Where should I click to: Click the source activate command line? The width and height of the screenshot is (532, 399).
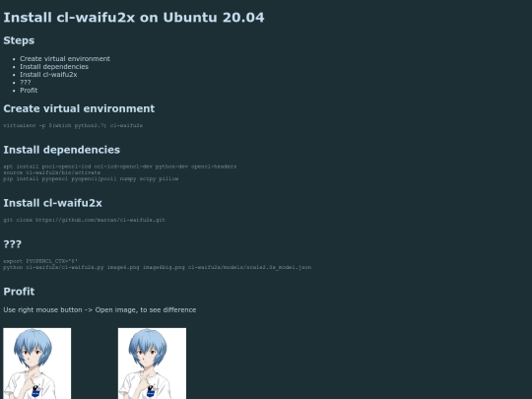pyautogui.click(x=52, y=172)
